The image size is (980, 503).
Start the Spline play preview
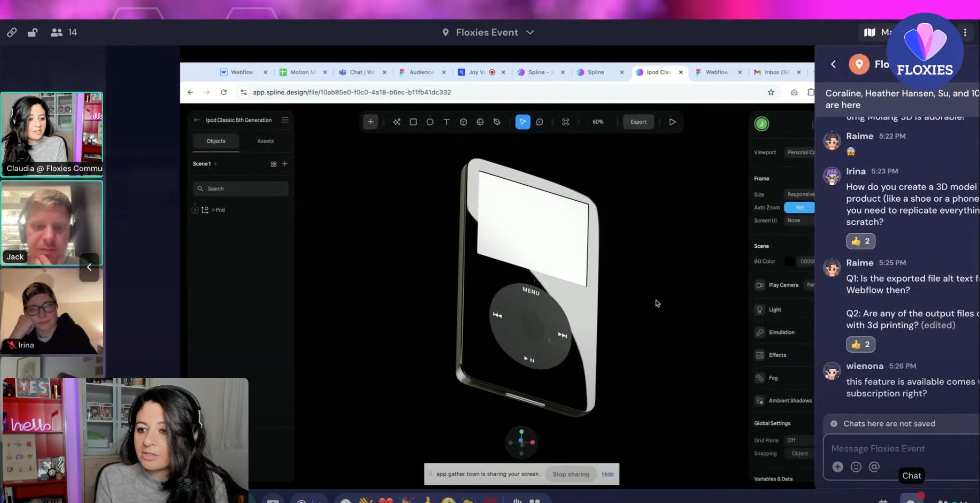coord(672,122)
